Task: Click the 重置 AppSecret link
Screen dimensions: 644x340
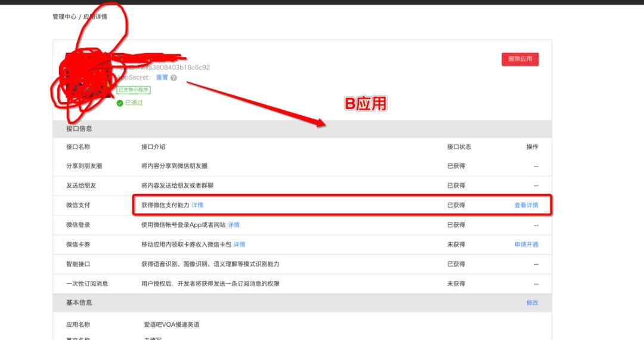Action: [162, 77]
